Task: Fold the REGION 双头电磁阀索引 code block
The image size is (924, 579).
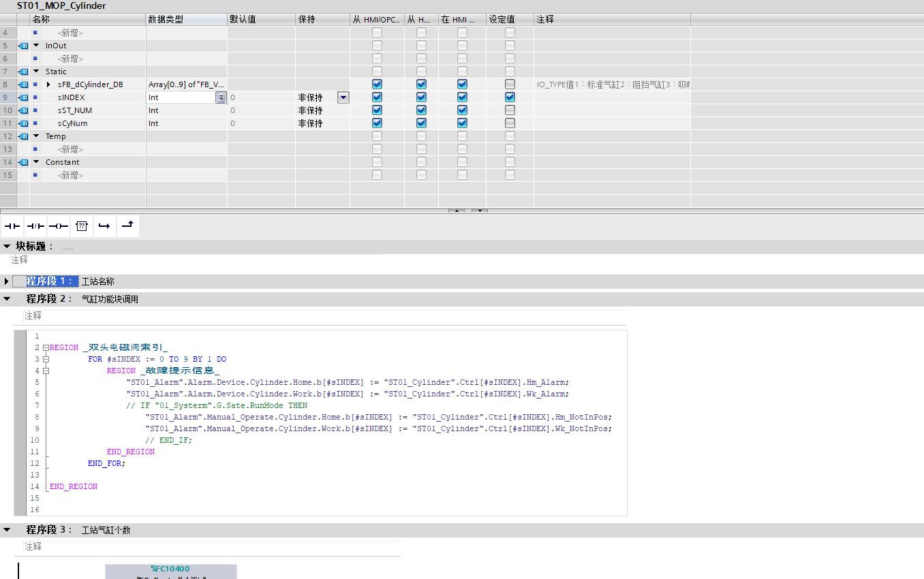Action: [46, 347]
